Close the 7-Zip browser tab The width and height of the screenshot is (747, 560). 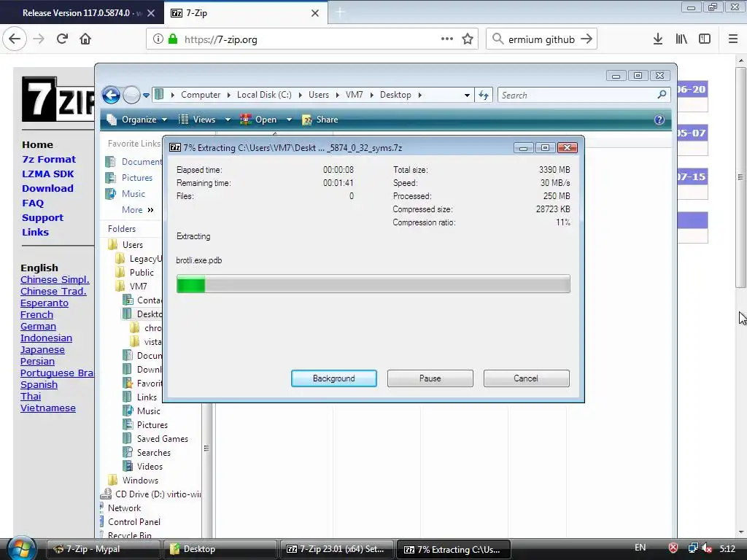click(x=315, y=13)
